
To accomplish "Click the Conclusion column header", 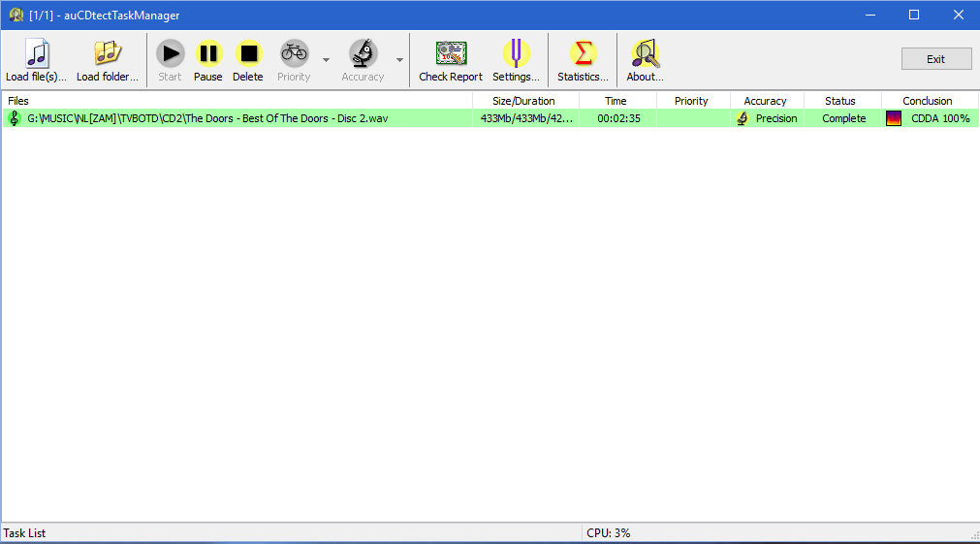I will [x=928, y=101].
